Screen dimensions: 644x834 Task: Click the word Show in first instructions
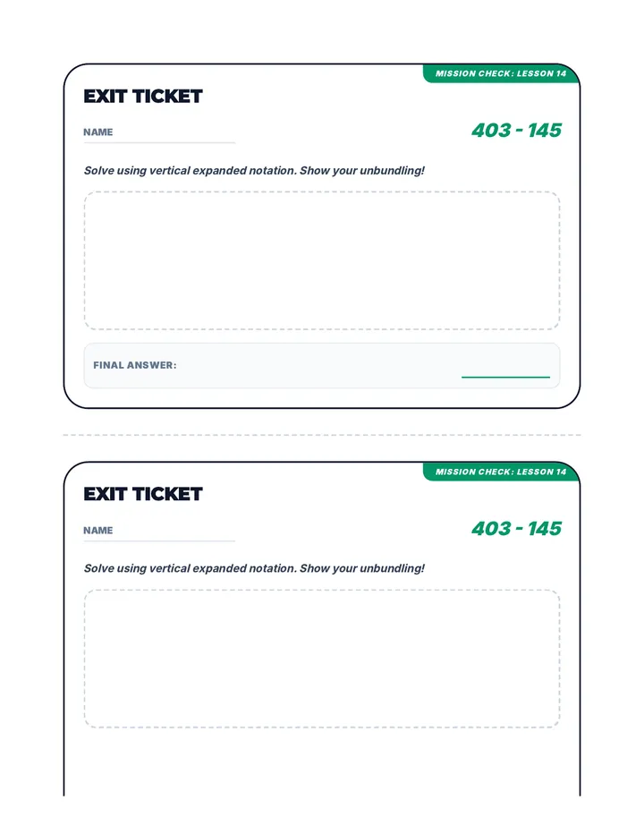click(x=315, y=171)
